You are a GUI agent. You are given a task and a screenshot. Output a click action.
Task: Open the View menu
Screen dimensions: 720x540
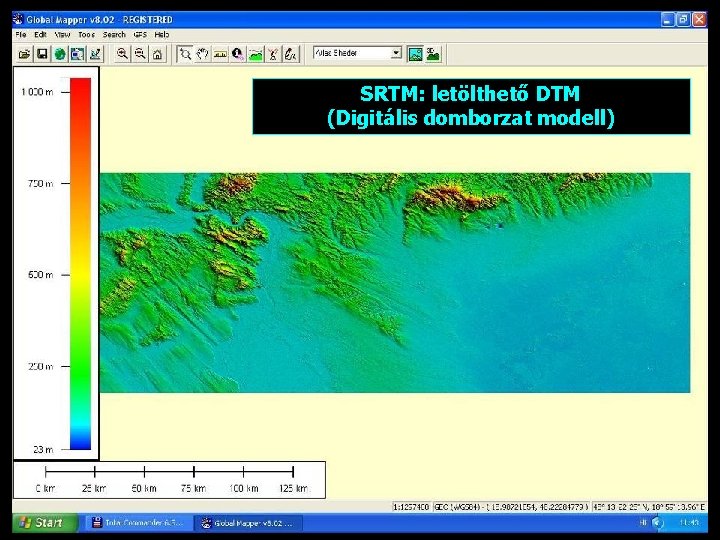[x=62, y=34]
